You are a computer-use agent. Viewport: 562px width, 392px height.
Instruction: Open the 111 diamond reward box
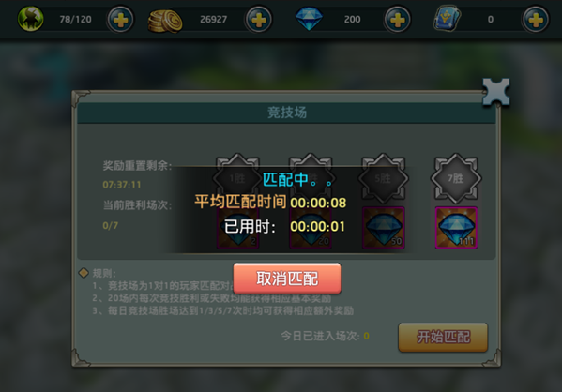coord(456,228)
